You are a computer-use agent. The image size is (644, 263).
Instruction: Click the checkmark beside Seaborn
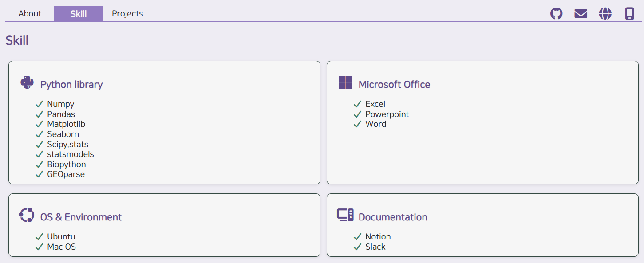click(39, 134)
